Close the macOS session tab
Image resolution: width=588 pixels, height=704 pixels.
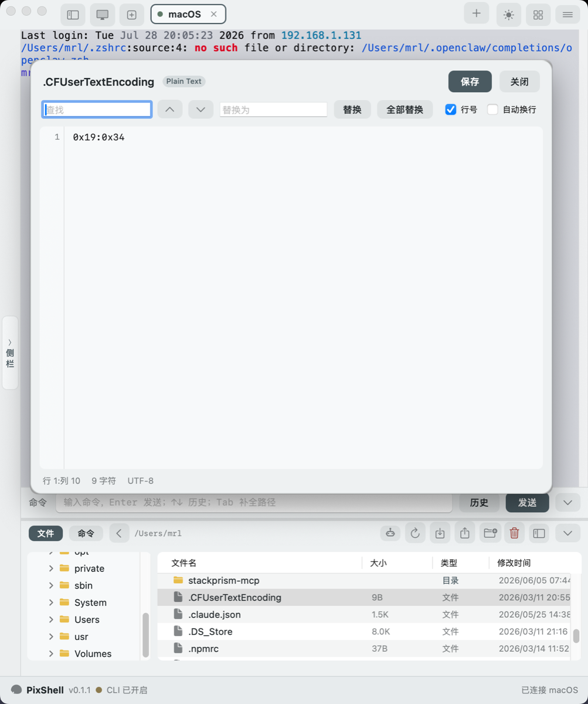coord(214,14)
